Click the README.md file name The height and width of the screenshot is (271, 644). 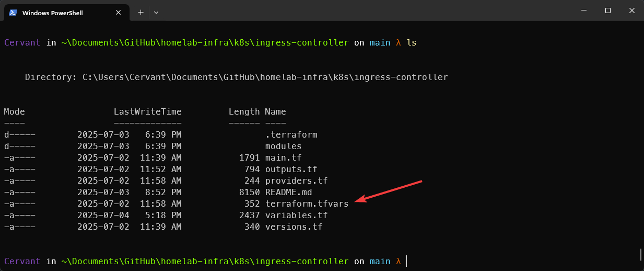(288, 192)
